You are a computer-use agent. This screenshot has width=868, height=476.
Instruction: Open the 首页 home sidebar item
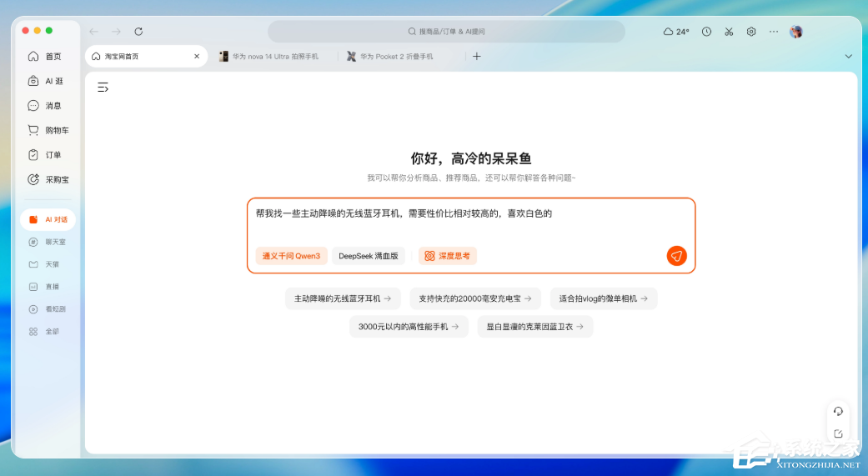[45, 57]
